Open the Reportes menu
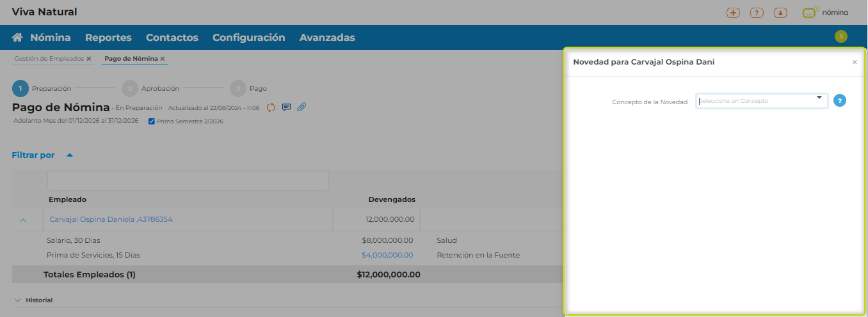Image resolution: width=868 pixels, height=317 pixels. tap(108, 38)
